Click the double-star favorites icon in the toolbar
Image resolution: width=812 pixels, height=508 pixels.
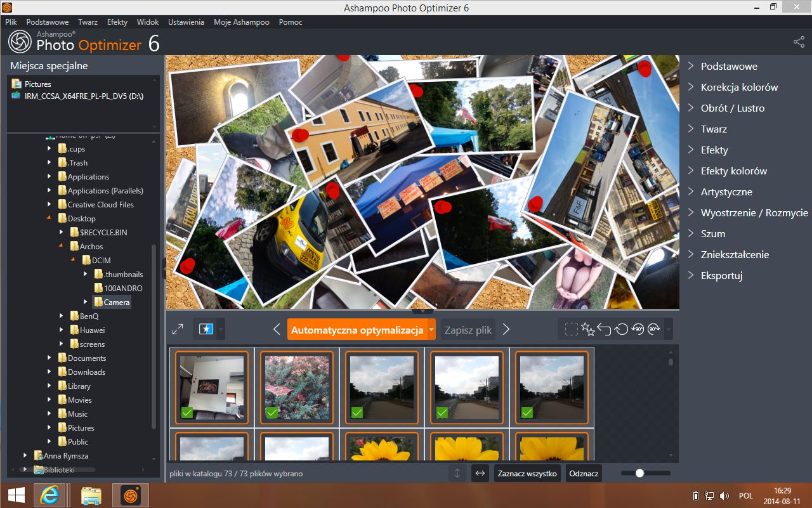(x=587, y=329)
